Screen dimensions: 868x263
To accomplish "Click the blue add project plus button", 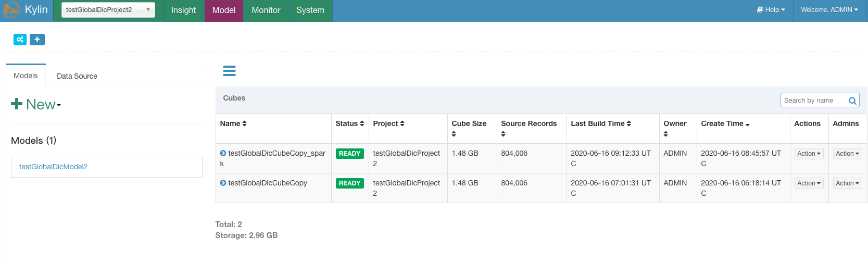I will pos(37,40).
